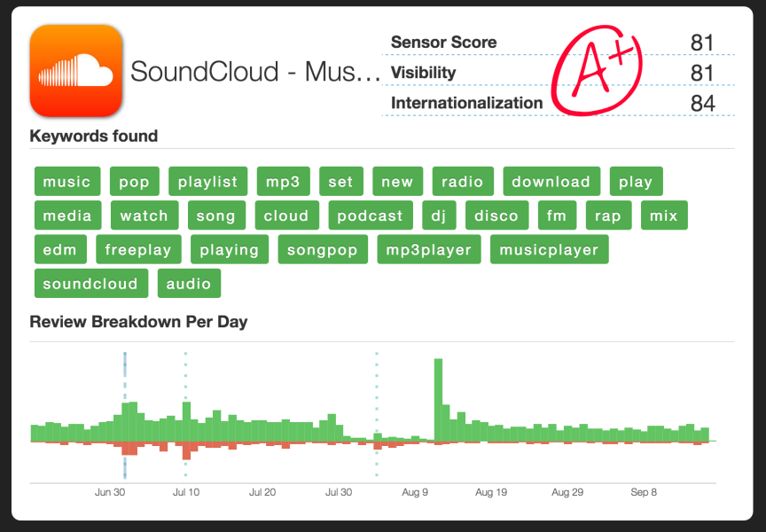Choose the 'radio' keyword tag
The width and height of the screenshot is (766, 532).
pyautogui.click(x=463, y=182)
